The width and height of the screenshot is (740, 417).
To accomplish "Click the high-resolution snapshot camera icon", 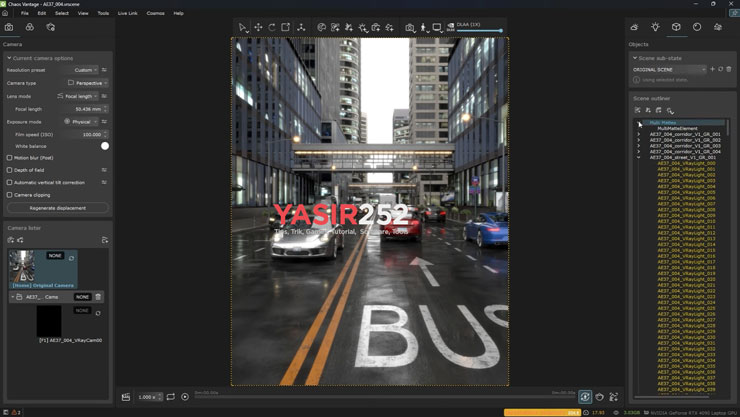I will (410, 28).
